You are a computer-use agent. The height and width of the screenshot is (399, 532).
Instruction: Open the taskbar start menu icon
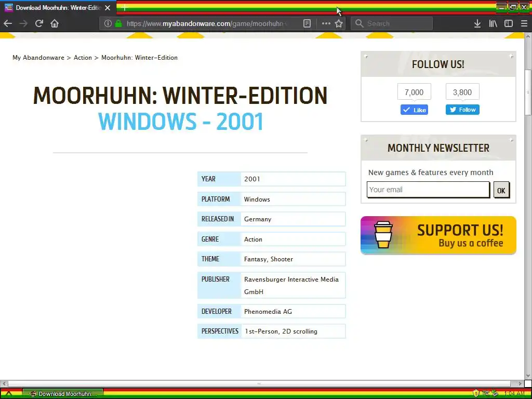pos(9,394)
